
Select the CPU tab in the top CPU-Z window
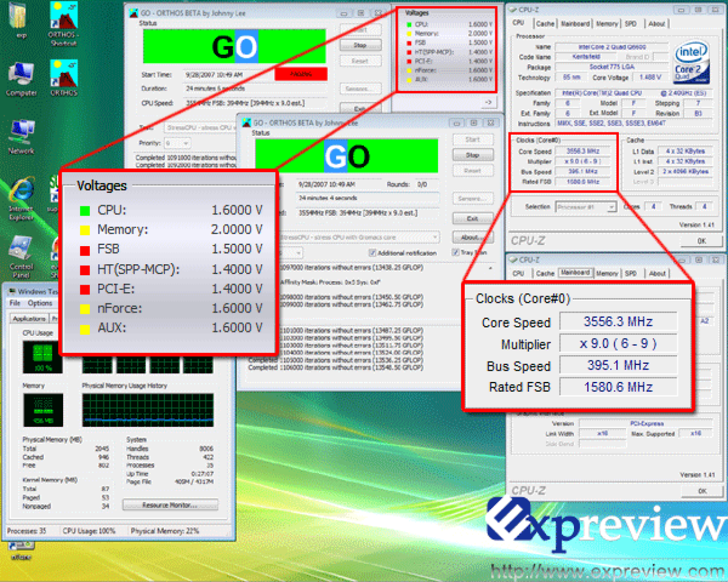pos(518,23)
